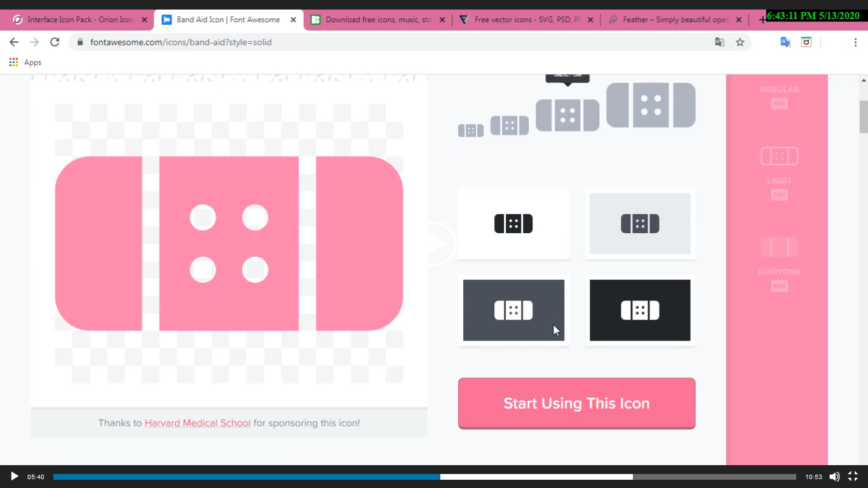The width and height of the screenshot is (868, 488).
Task: Mute the video volume
Action: coord(834,477)
